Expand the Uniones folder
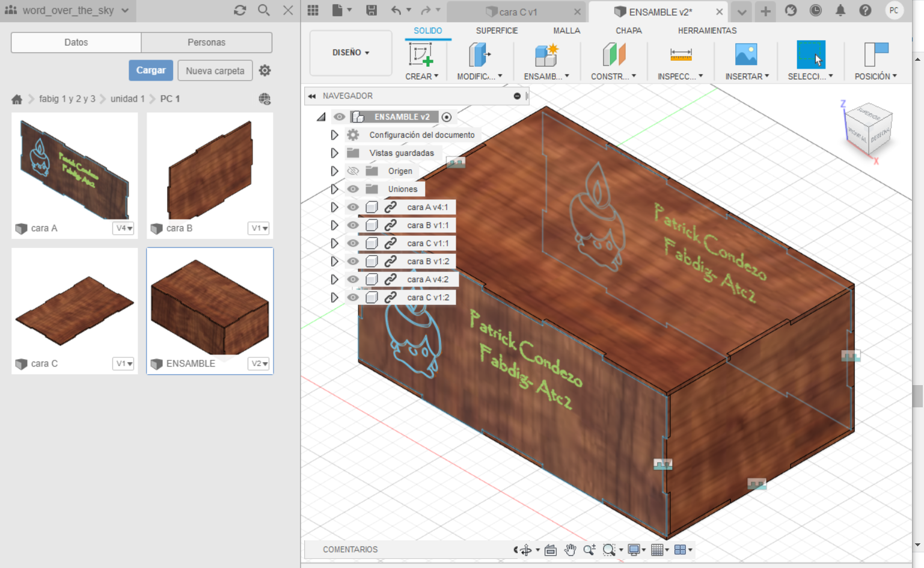Viewport: 924px width, 568px height. (x=334, y=189)
